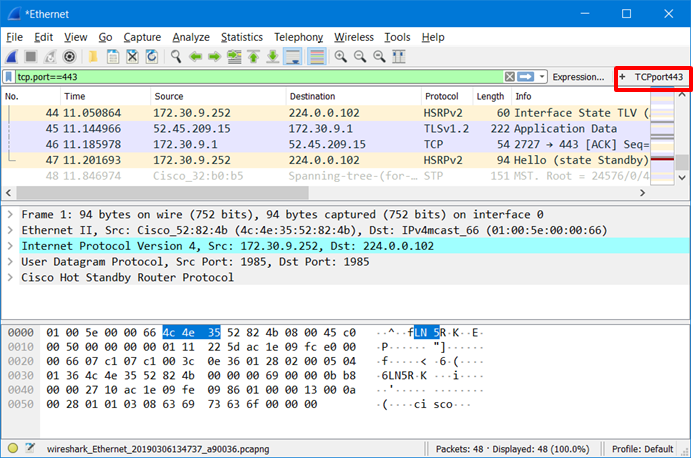The height and width of the screenshot is (458, 693).
Task: Open the Telephony menu
Action: coord(298,37)
